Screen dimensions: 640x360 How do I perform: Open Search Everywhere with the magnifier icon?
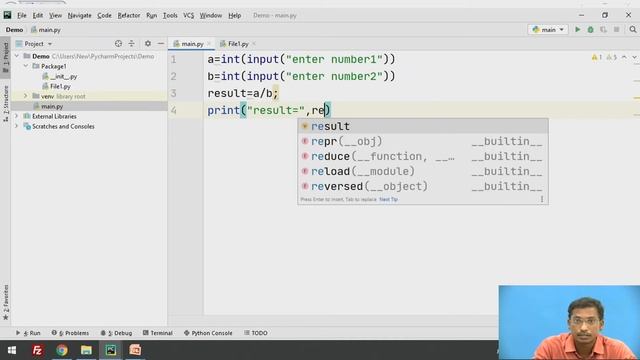coord(633,29)
